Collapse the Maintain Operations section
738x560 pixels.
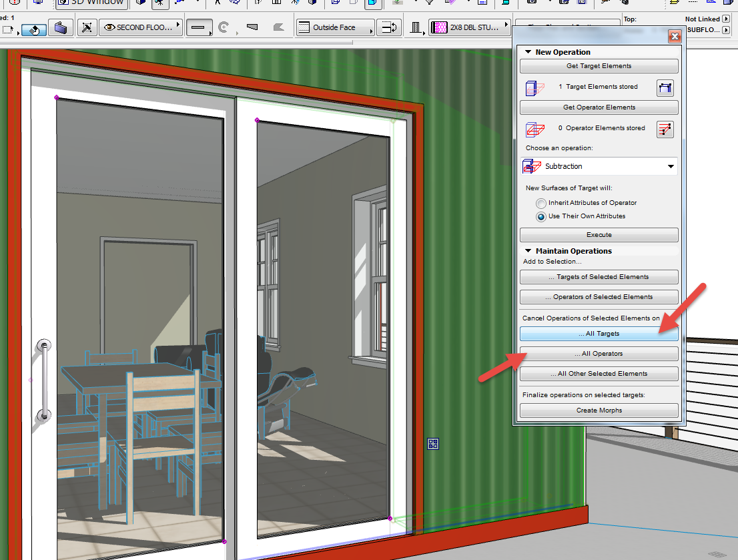(x=528, y=250)
